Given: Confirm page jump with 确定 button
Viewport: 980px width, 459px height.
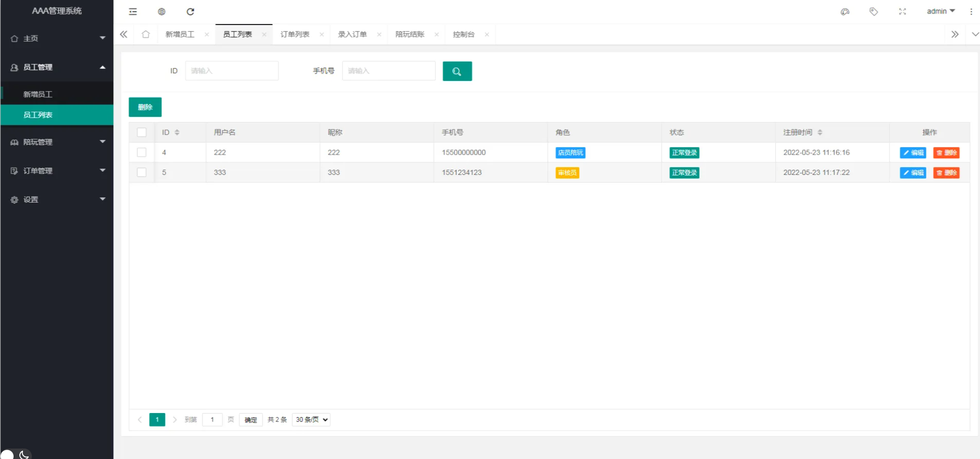Looking at the screenshot, I should pos(251,420).
